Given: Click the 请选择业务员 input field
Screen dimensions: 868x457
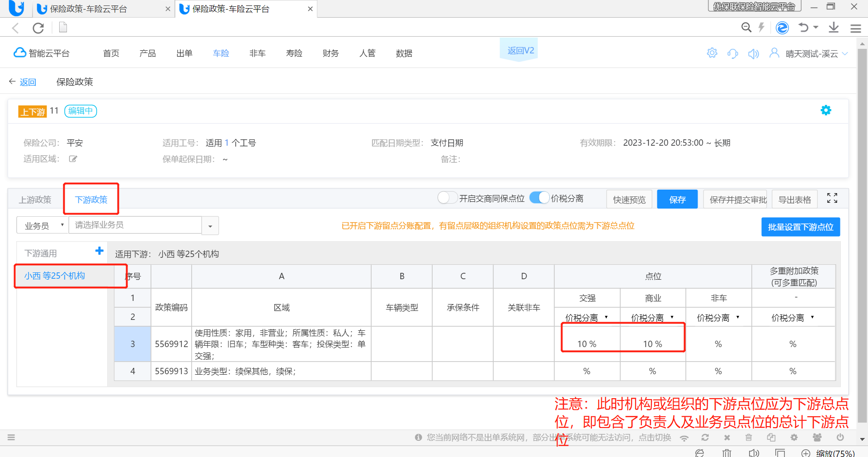Looking at the screenshot, I should point(135,225).
